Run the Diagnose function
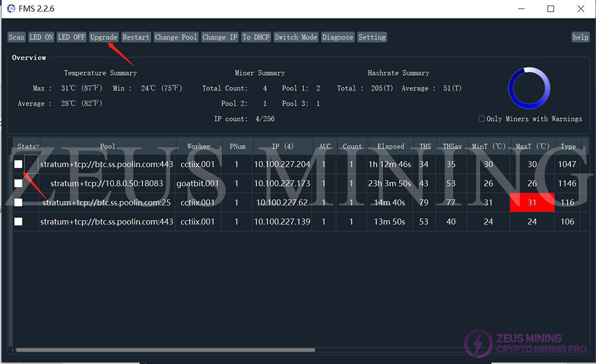 338,37
